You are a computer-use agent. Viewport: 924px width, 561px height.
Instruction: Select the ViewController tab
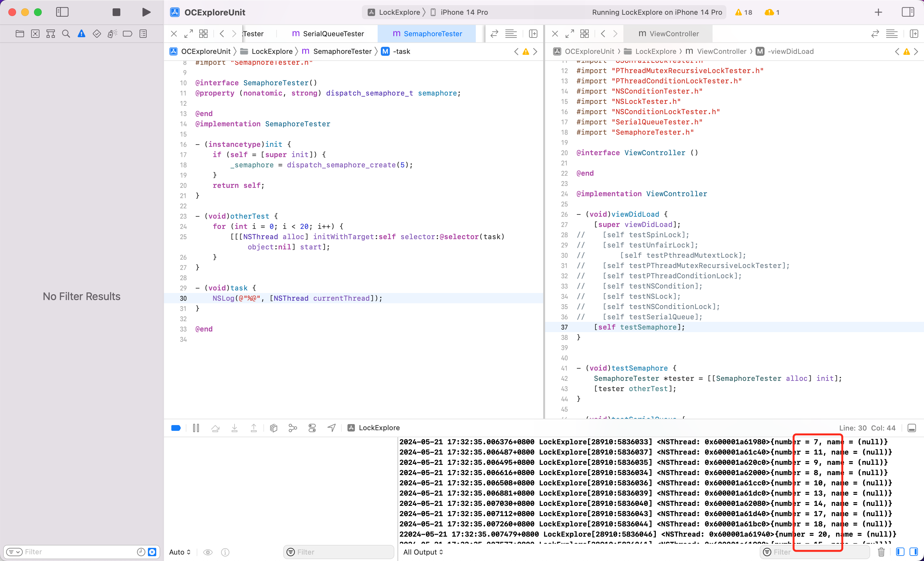(669, 34)
